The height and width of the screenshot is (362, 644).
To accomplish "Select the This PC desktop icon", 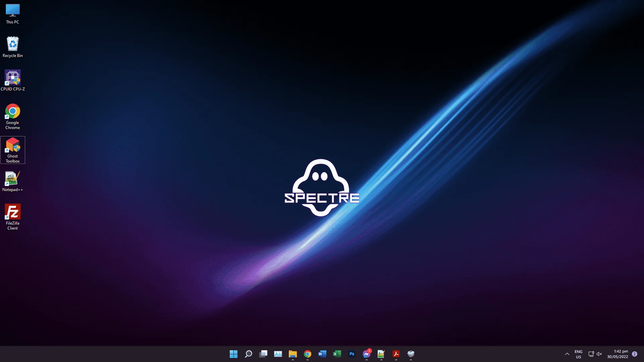I will [x=13, y=14].
